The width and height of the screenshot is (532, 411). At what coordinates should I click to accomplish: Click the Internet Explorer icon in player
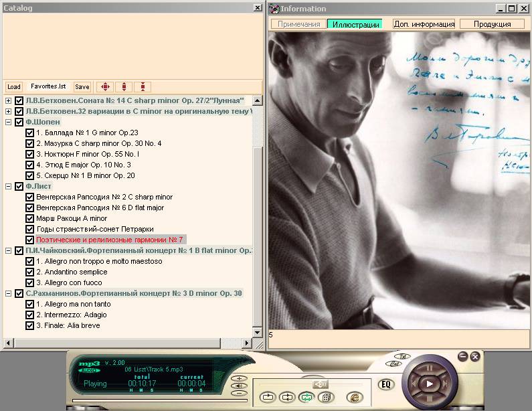click(354, 397)
